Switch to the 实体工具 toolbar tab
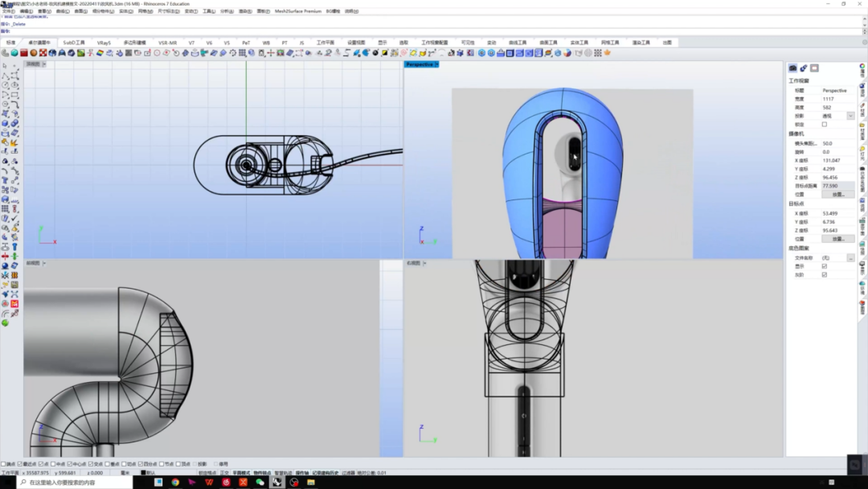This screenshot has height=489, width=868. click(579, 43)
